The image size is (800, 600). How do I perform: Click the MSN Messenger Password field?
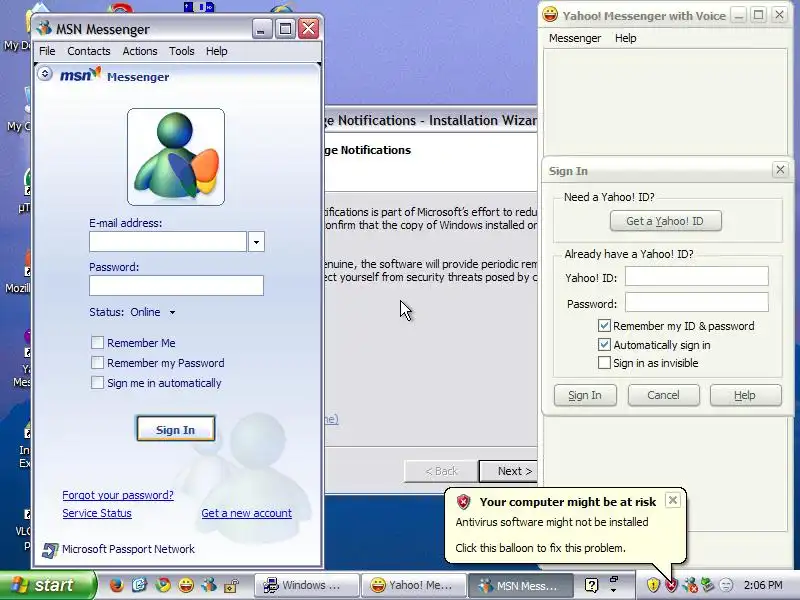(x=177, y=286)
